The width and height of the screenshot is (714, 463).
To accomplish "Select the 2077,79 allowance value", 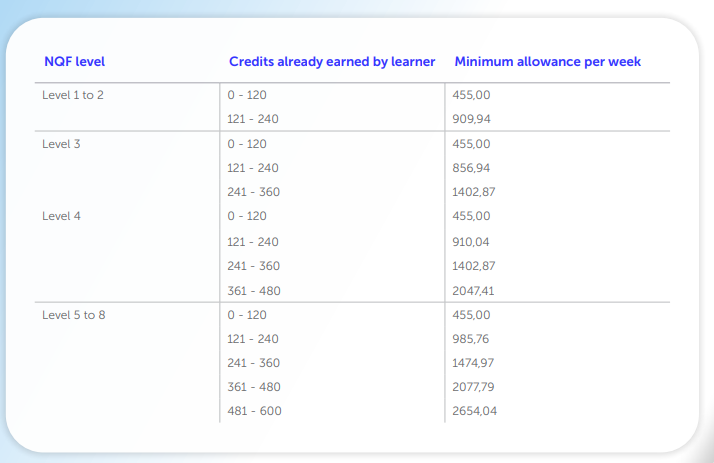I will point(475,387).
